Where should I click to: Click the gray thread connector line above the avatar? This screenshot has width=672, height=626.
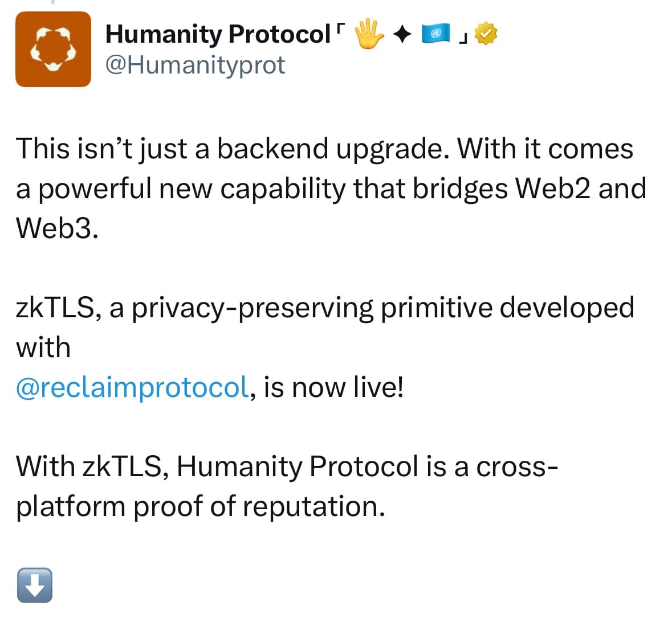point(53,2)
